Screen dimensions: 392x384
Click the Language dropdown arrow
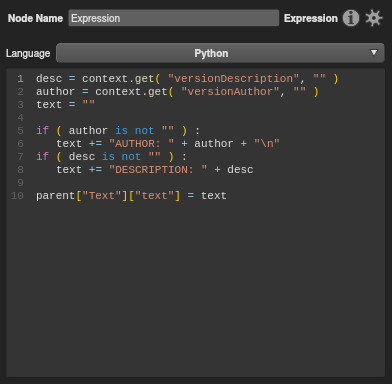374,53
